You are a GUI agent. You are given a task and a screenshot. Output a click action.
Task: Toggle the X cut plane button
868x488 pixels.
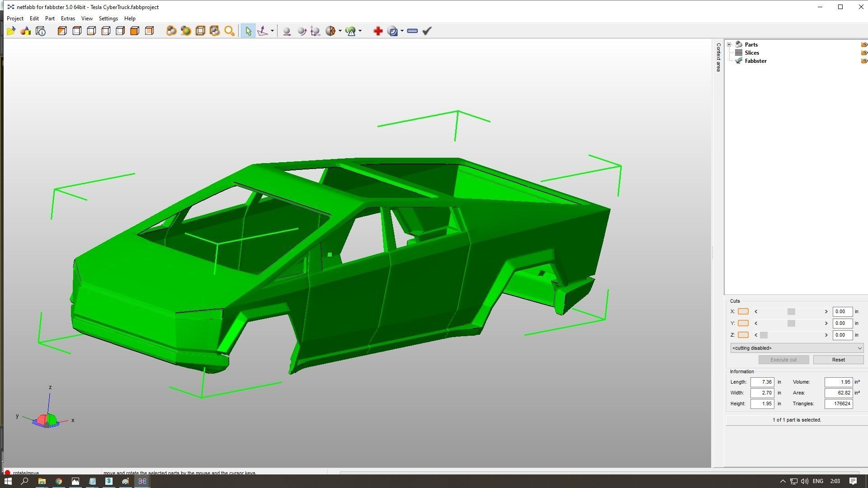743,311
